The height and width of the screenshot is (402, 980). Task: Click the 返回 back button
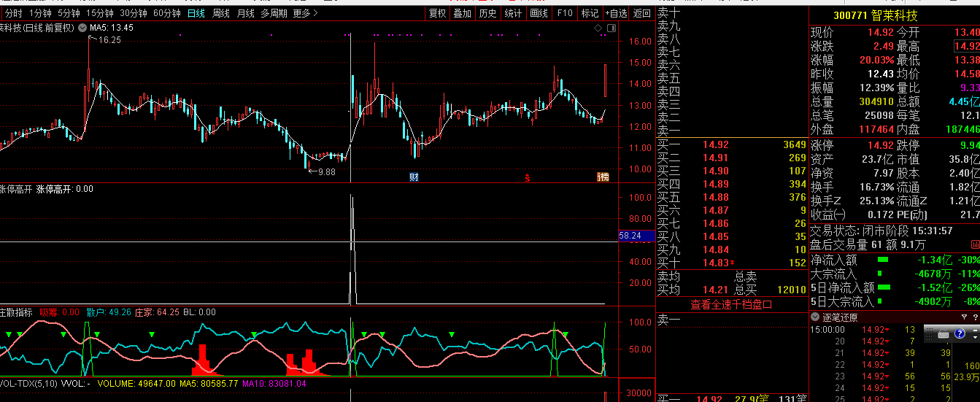pyautogui.click(x=641, y=13)
